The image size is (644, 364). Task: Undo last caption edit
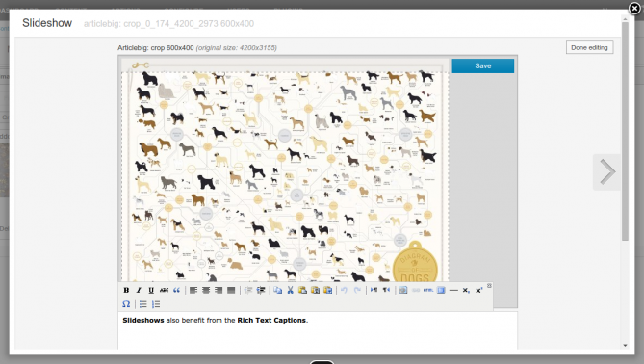point(345,290)
